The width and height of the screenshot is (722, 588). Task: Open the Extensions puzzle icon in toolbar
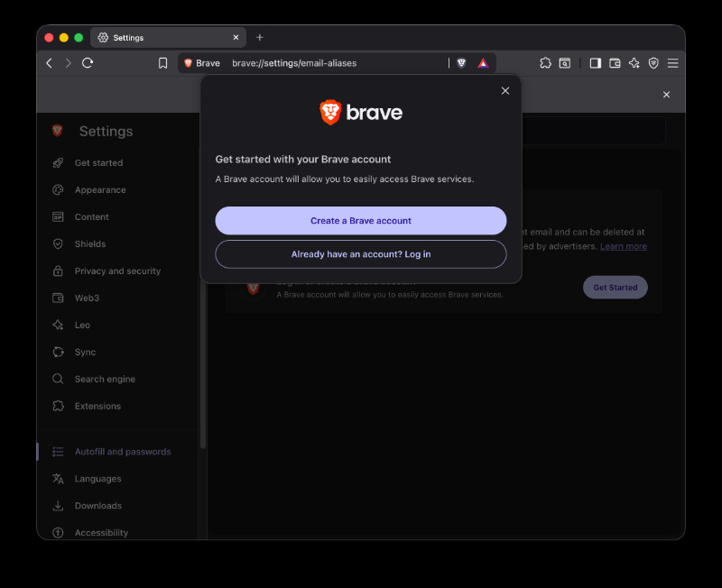tap(545, 63)
